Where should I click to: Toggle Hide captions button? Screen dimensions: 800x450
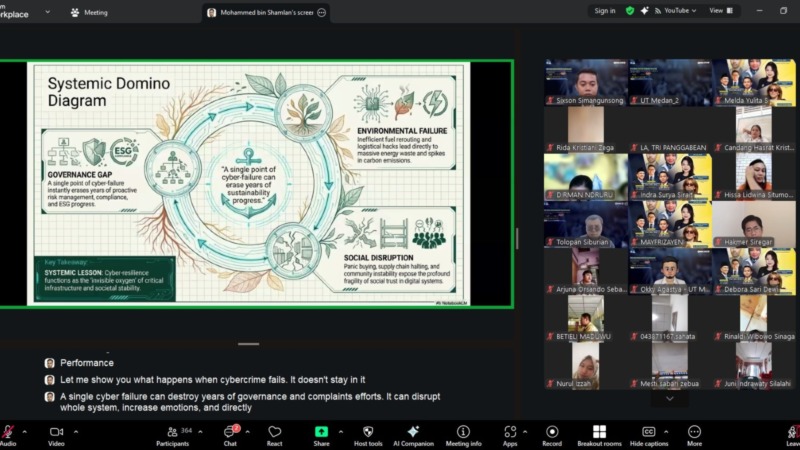648,435
